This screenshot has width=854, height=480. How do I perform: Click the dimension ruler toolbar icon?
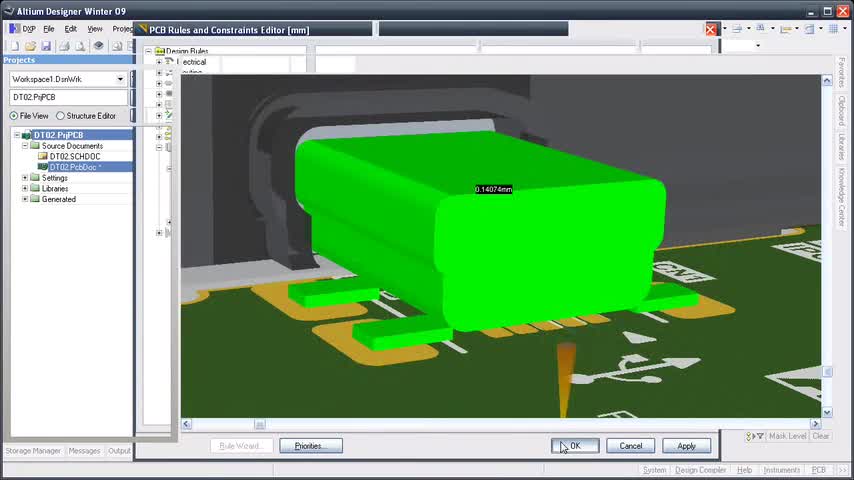coord(785,29)
